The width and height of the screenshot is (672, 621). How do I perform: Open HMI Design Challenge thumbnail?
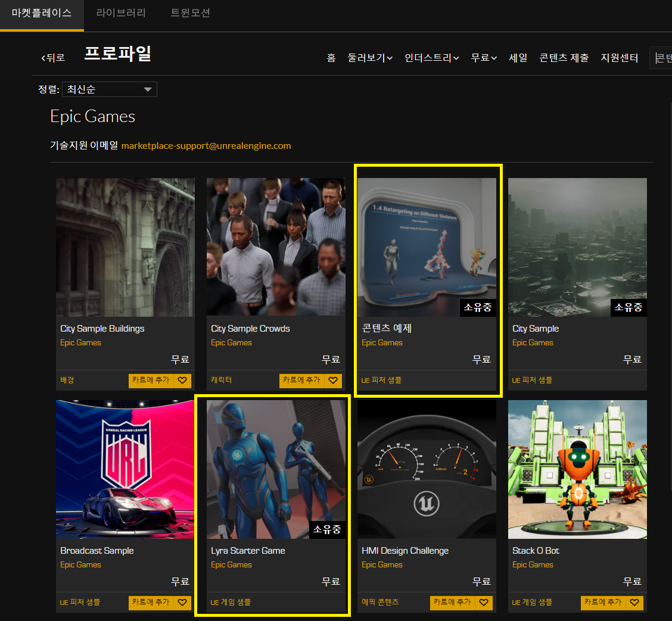click(427, 469)
